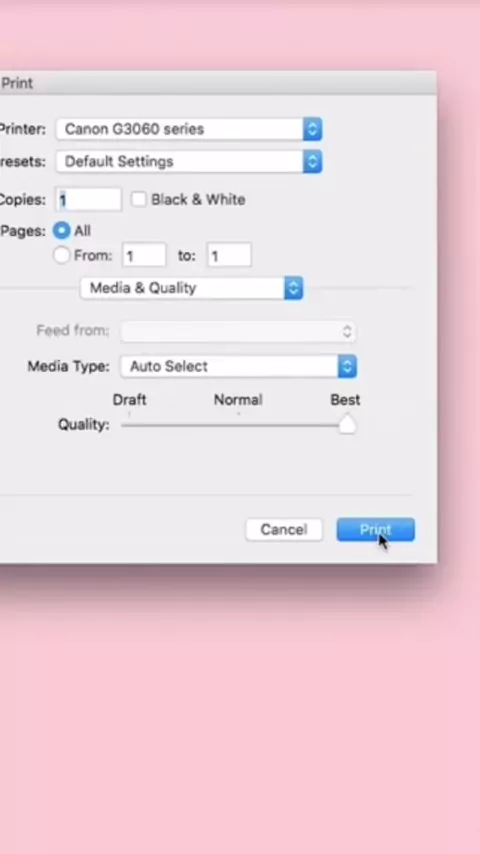The image size is (480, 854).
Task: Open the Default Settings presets menu
Action: 189,161
